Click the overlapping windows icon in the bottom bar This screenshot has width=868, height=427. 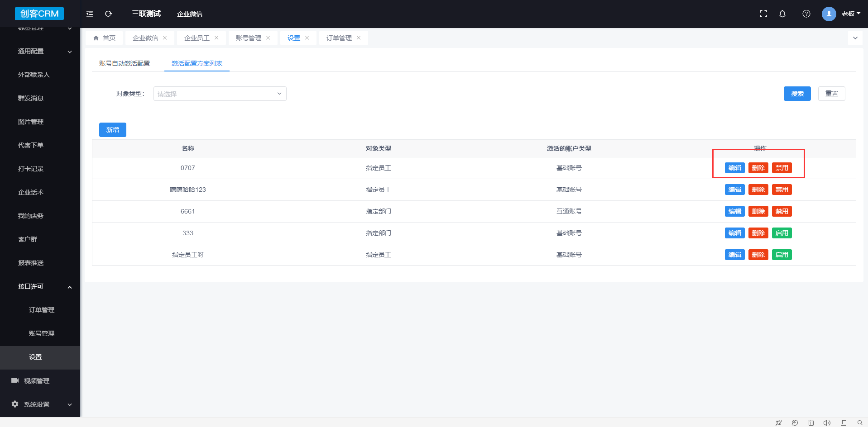tap(844, 422)
